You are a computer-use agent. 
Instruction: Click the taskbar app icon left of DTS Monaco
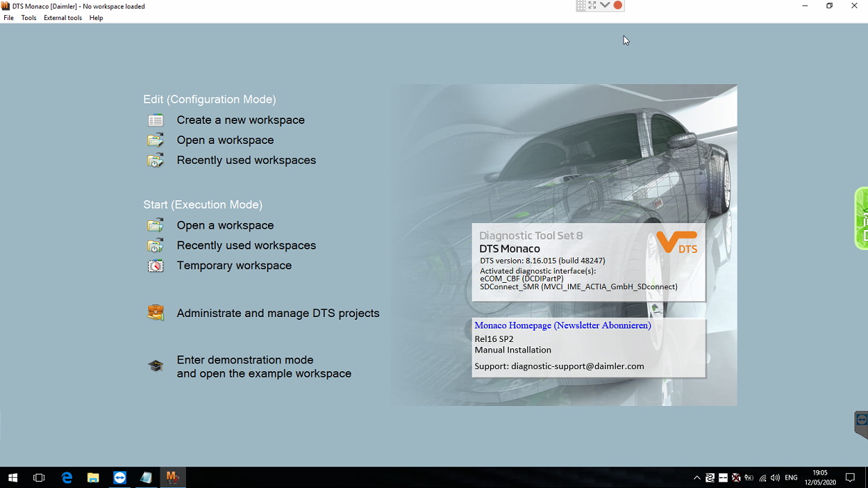[146, 477]
